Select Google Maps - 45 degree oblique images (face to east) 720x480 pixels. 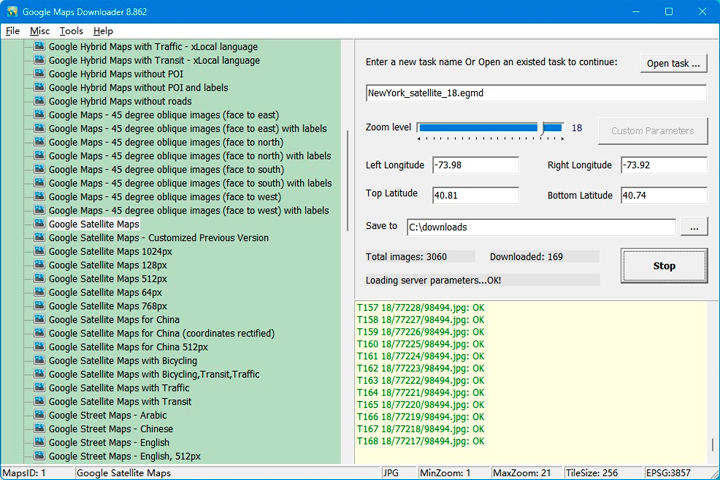pyautogui.click(x=164, y=115)
